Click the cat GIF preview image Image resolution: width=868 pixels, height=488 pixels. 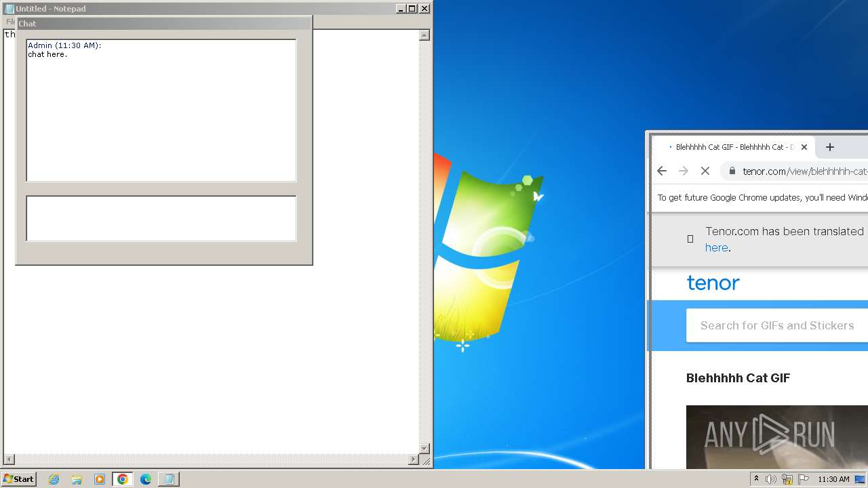pyautogui.click(x=777, y=437)
